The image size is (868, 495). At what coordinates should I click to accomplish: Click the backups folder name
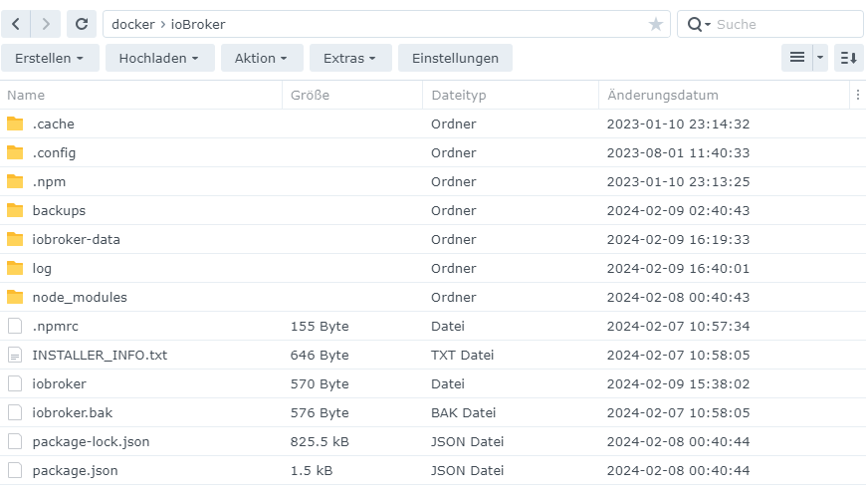pyautogui.click(x=59, y=210)
